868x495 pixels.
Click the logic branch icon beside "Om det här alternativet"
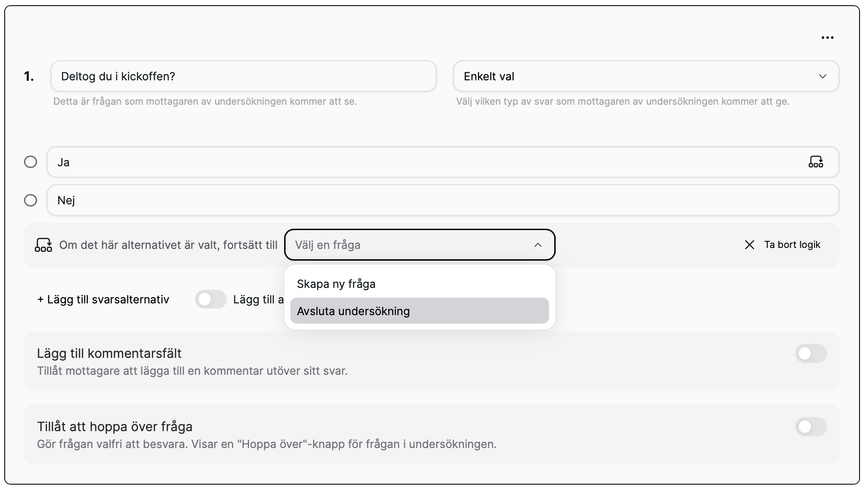click(43, 245)
